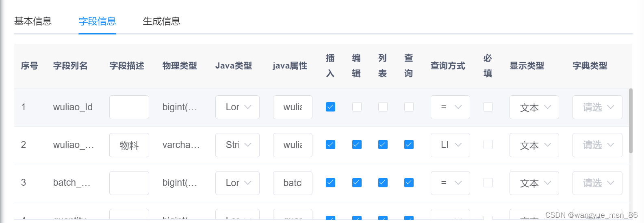644x223 pixels.
Task: Click the bigint(… type cell in row 1
Action: point(180,107)
